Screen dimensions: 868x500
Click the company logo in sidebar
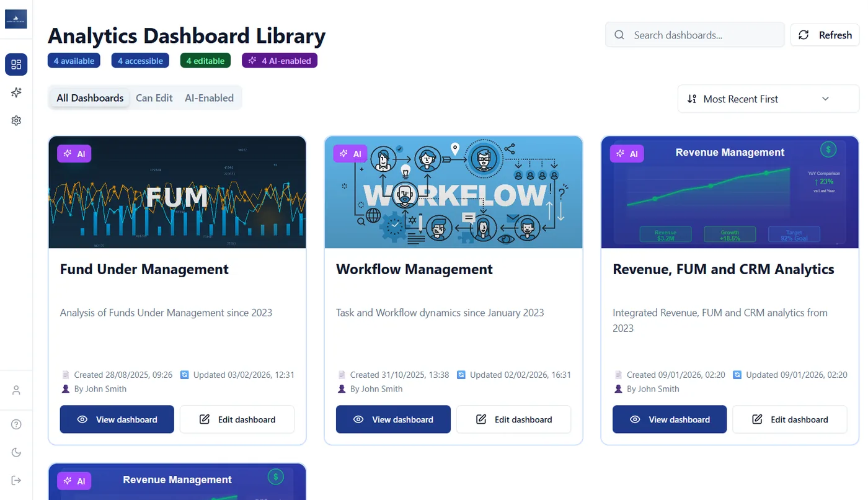[x=16, y=19]
